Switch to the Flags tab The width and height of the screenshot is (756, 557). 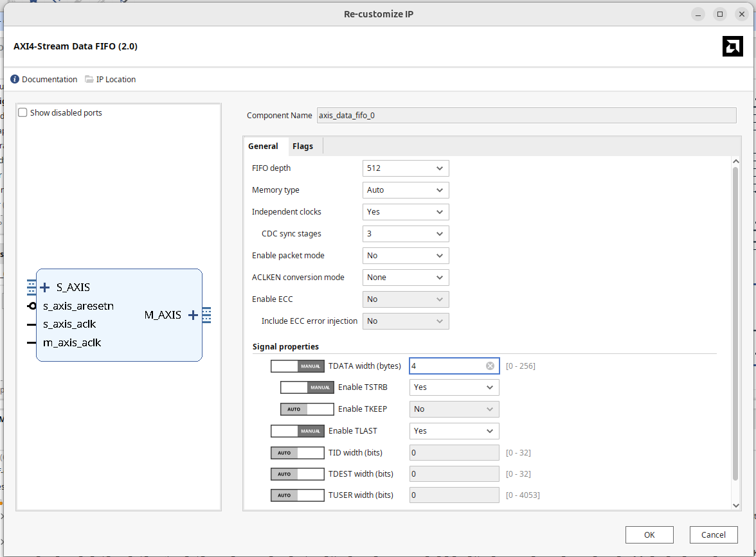click(303, 146)
